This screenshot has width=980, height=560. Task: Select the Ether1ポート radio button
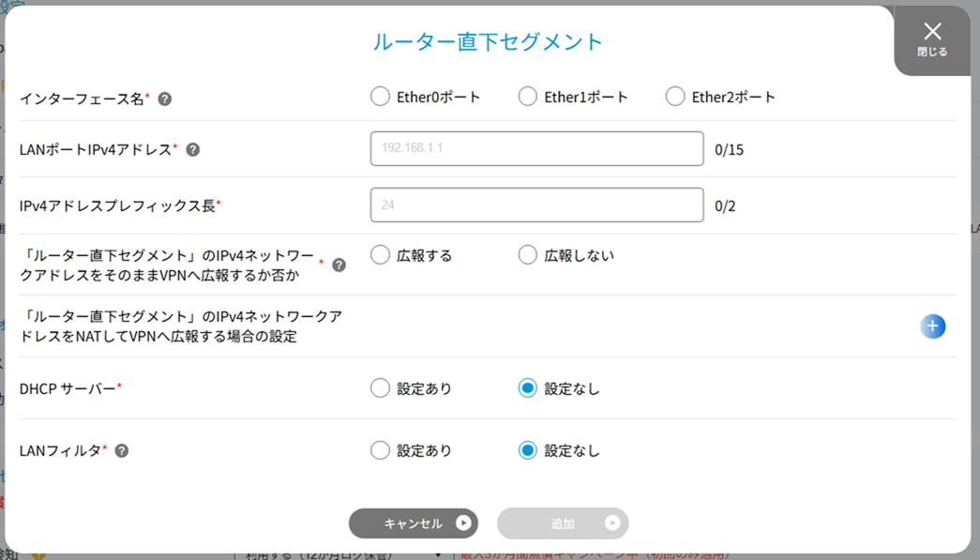coord(528,97)
